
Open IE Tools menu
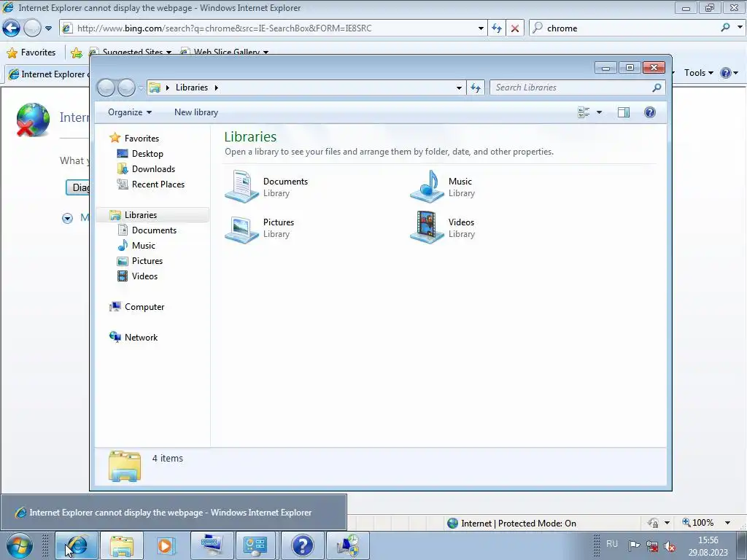coord(698,73)
